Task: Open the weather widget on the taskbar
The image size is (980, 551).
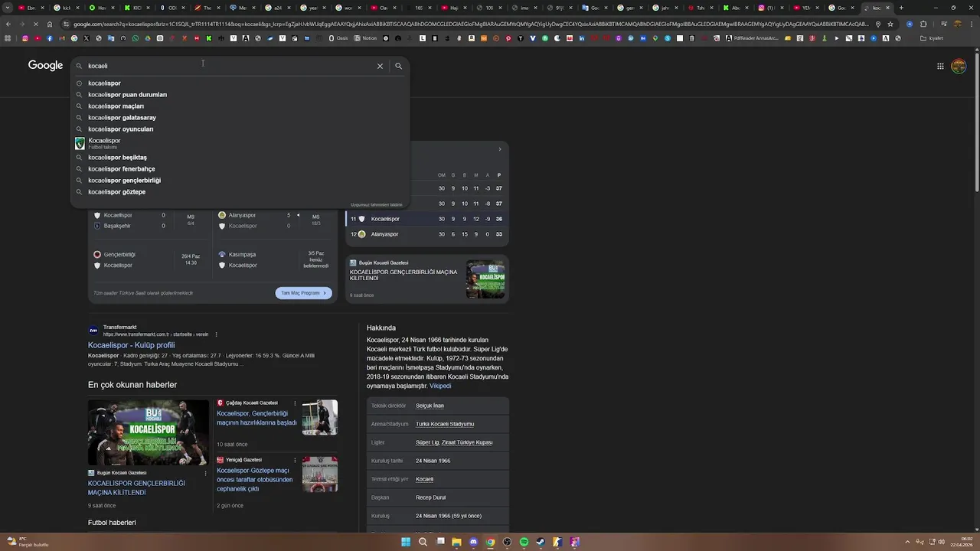Action: pos(27,542)
